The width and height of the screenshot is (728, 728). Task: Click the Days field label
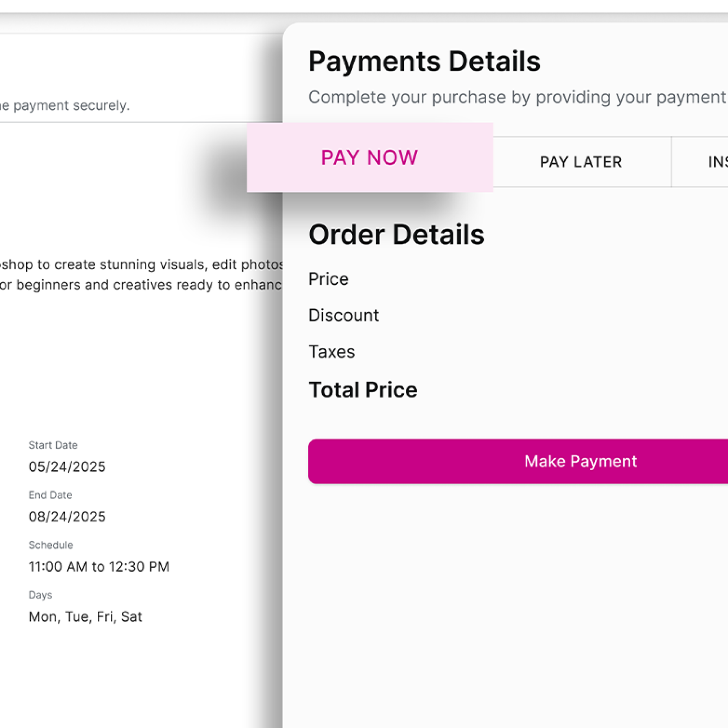click(x=40, y=595)
